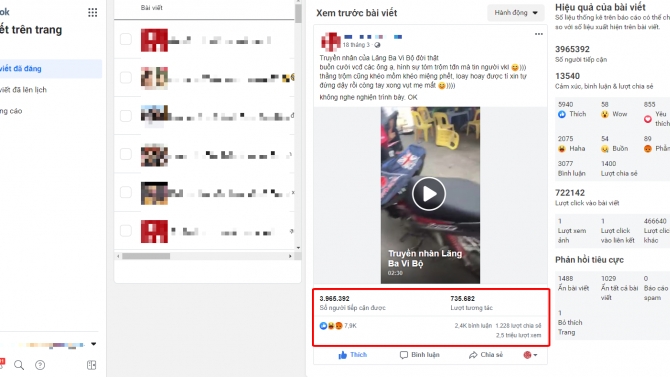The width and height of the screenshot is (670, 377).
Task: Open the fifth post thumbnail in list
Action: [154, 193]
